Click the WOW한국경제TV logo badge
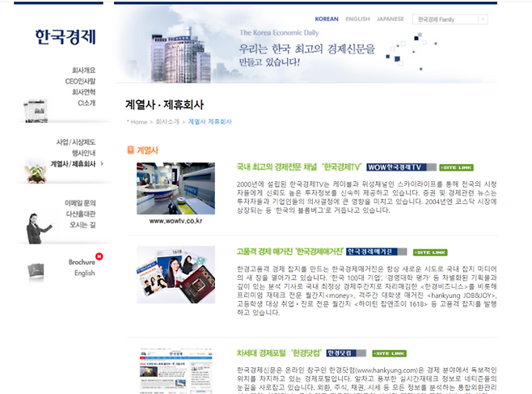 click(x=401, y=167)
